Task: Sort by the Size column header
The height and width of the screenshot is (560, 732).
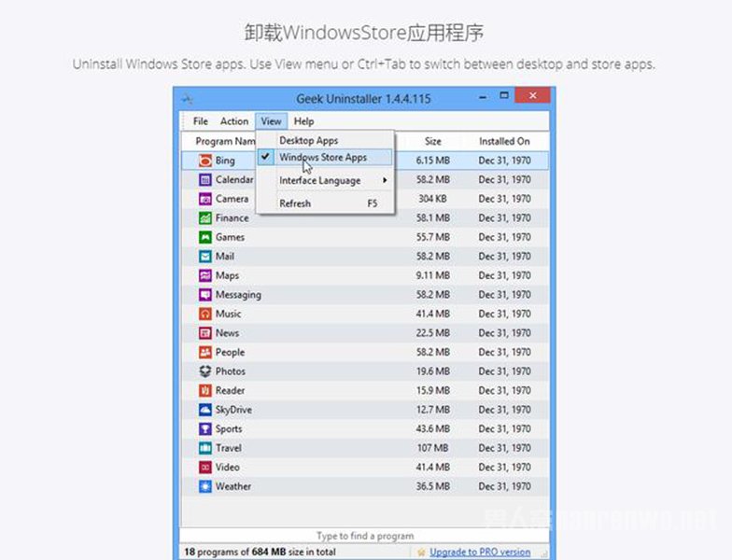Action: (x=433, y=142)
